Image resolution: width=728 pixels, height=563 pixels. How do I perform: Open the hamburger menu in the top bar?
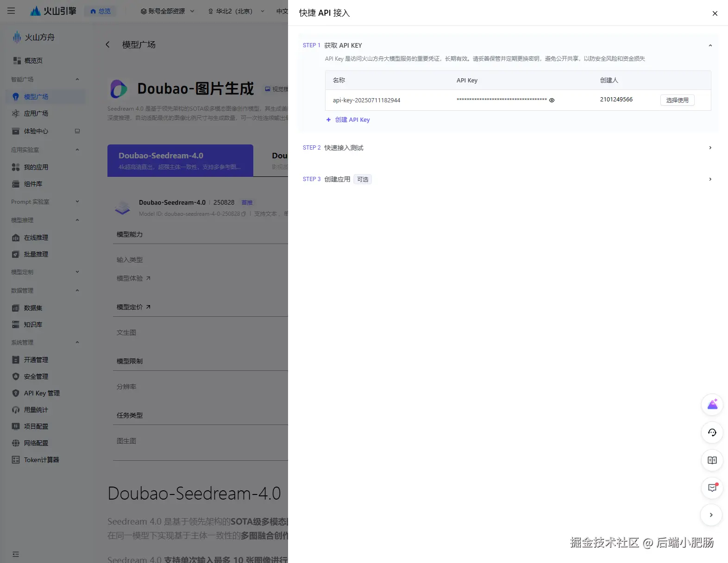click(11, 11)
